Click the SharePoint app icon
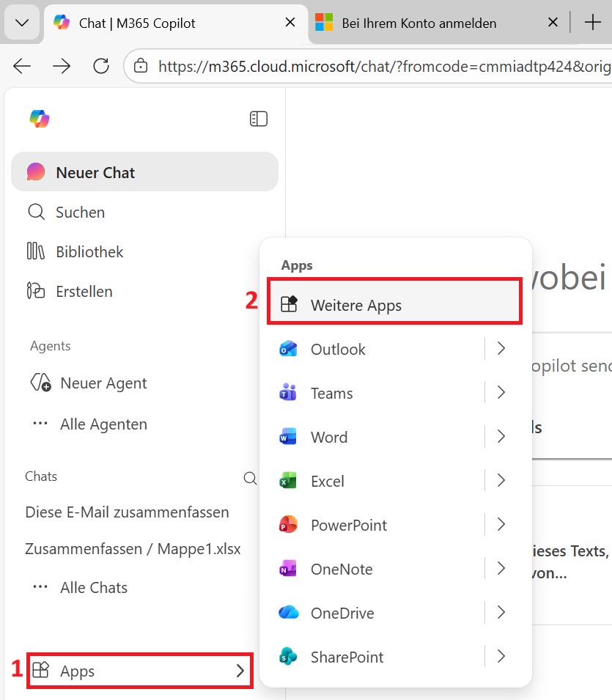This screenshot has width=612, height=700. tap(288, 657)
